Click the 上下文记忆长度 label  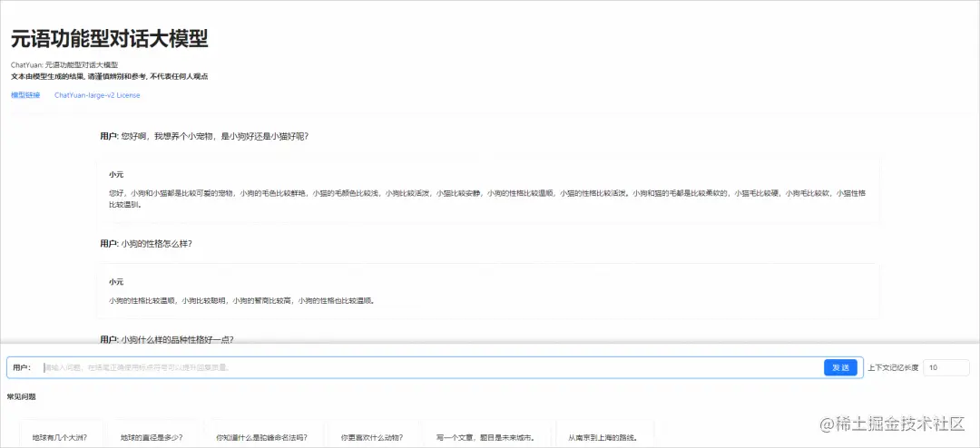(893, 367)
